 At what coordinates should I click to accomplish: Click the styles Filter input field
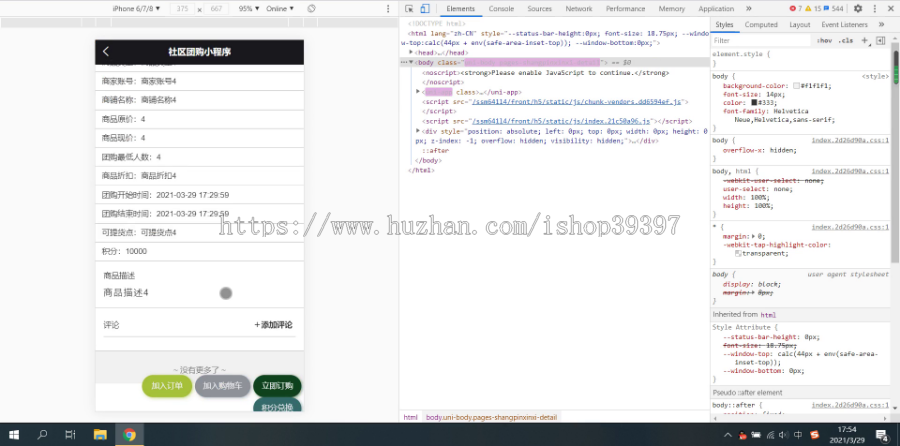click(761, 41)
